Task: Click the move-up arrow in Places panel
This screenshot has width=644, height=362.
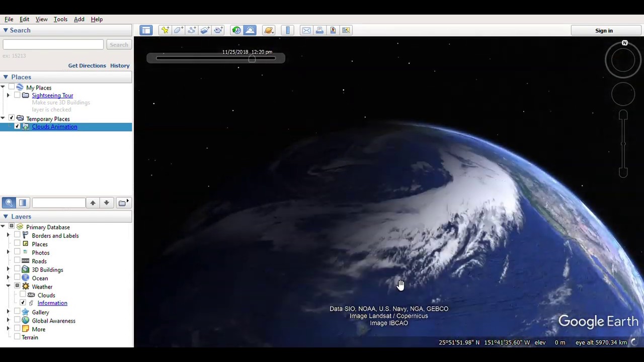Action: (x=93, y=203)
